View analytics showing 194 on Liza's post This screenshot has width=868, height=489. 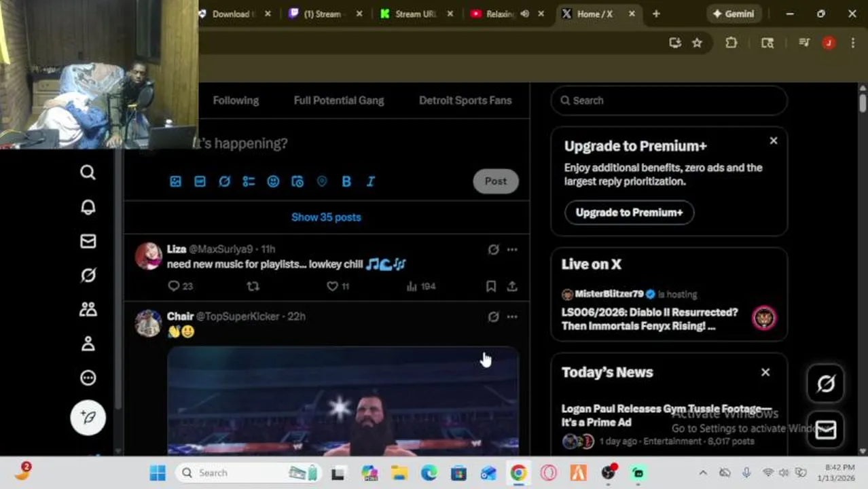[420, 286]
